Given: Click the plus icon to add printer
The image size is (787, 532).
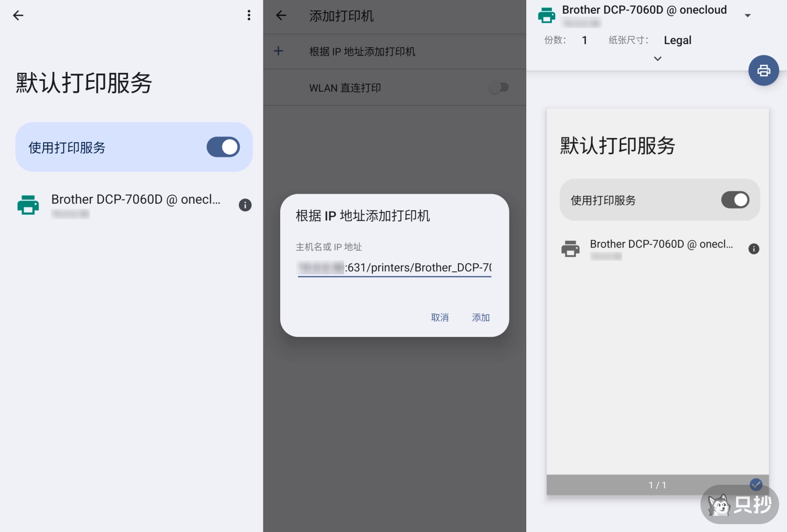Looking at the screenshot, I should (x=279, y=51).
